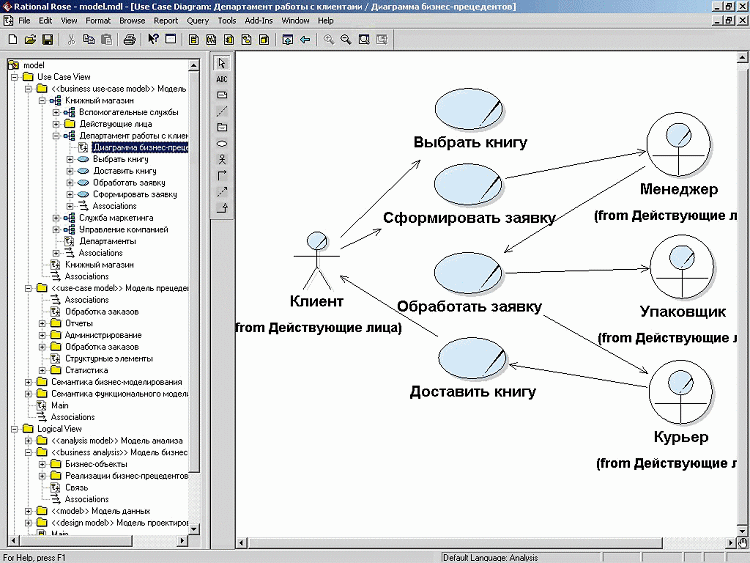Click the diagram horizontal scrollbar right arrow
750x563 pixels.
point(731,543)
